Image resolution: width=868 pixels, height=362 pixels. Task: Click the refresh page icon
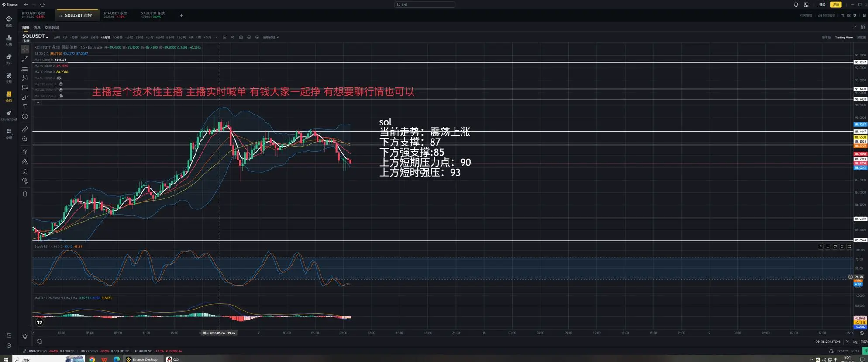click(x=42, y=5)
